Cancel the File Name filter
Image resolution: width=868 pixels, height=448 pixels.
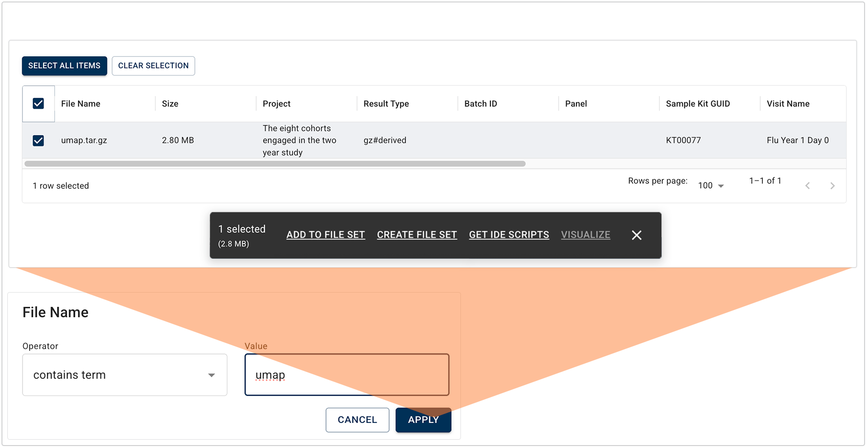tap(357, 420)
